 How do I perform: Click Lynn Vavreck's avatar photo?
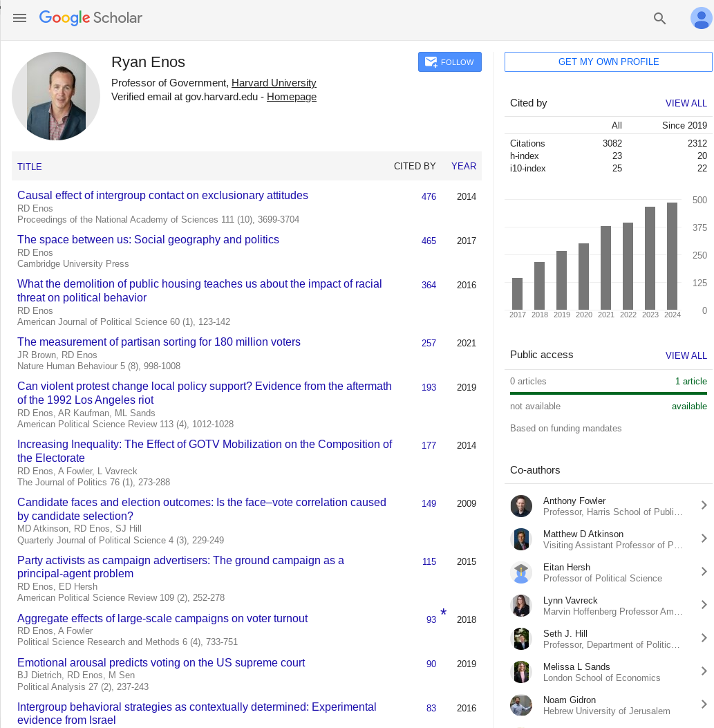(521, 606)
